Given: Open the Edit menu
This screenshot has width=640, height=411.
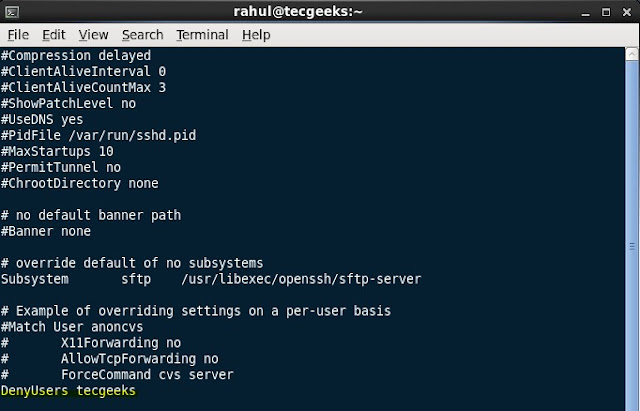Looking at the screenshot, I should tap(54, 34).
